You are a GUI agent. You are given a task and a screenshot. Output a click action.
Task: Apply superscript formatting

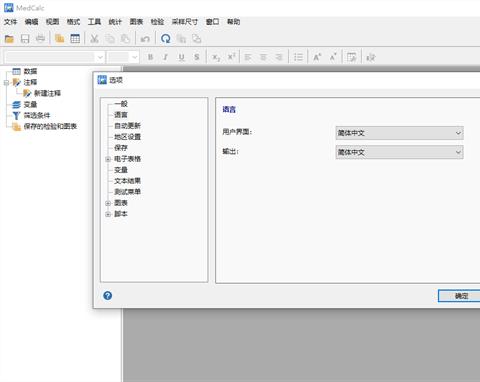(231, 57)
